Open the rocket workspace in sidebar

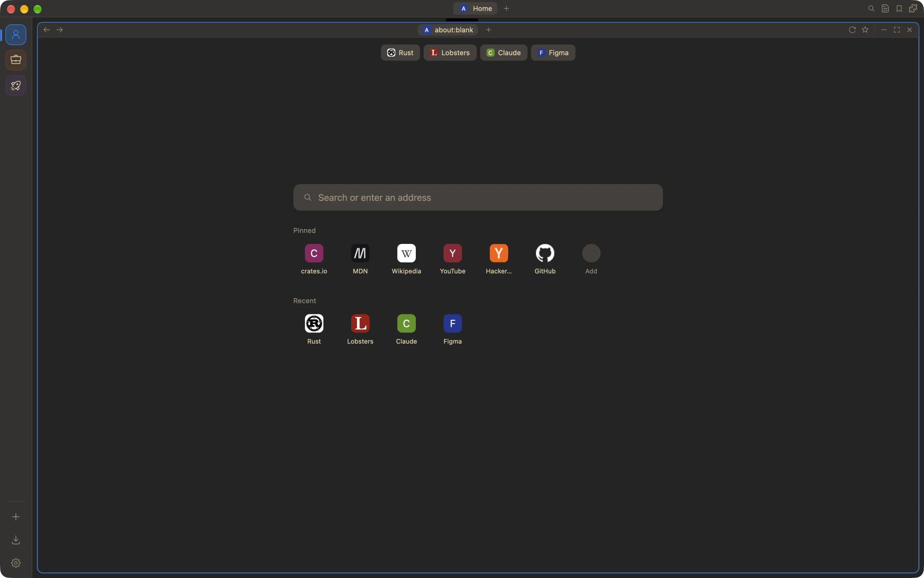16,85
